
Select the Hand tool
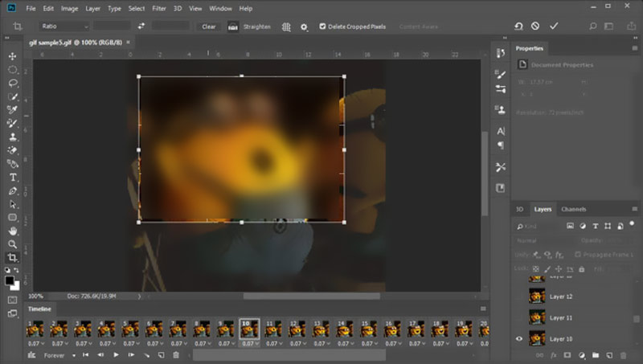[12, 231]
